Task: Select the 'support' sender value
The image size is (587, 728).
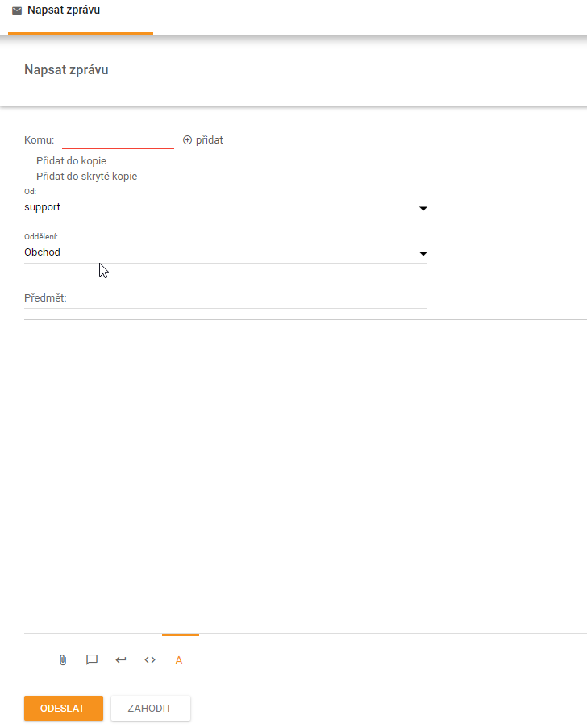Action: pos(42,207)
